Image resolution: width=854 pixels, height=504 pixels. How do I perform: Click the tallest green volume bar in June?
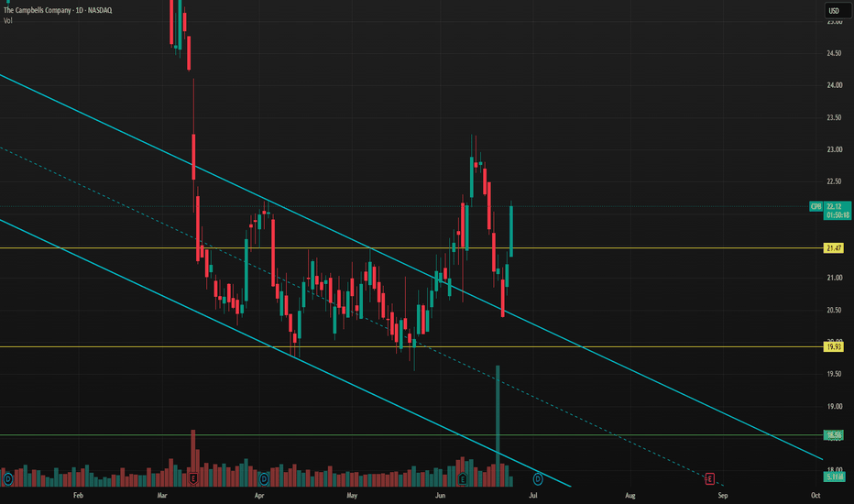click(498, 425)
